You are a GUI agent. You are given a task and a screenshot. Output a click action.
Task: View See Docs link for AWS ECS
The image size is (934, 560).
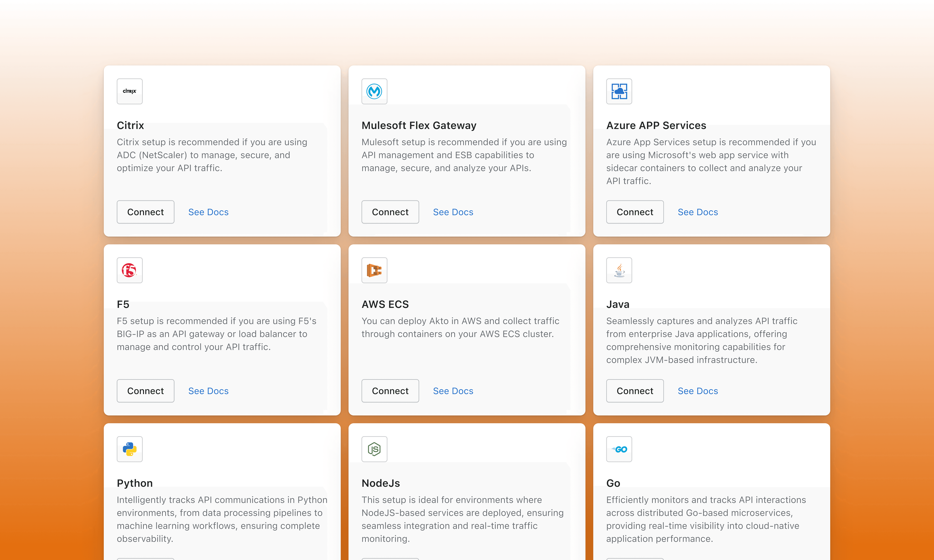453,391
